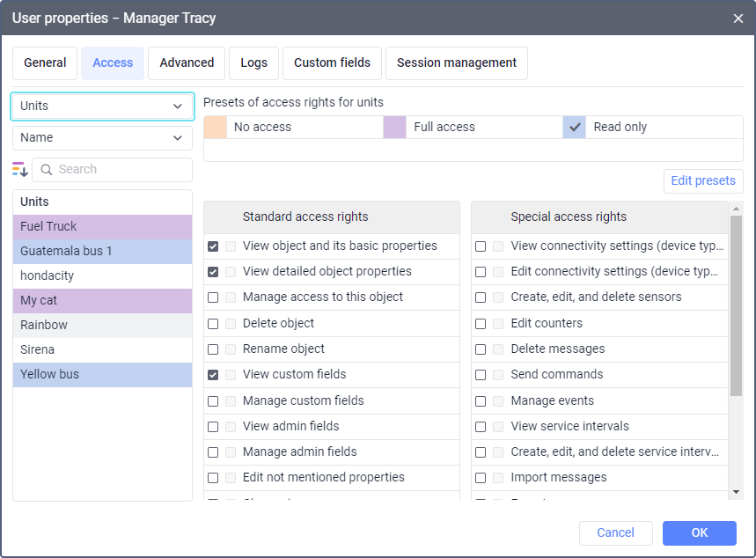The image size is (756, 558).
Task: Click the sort order icon beside search
Action: click(20, 169)
